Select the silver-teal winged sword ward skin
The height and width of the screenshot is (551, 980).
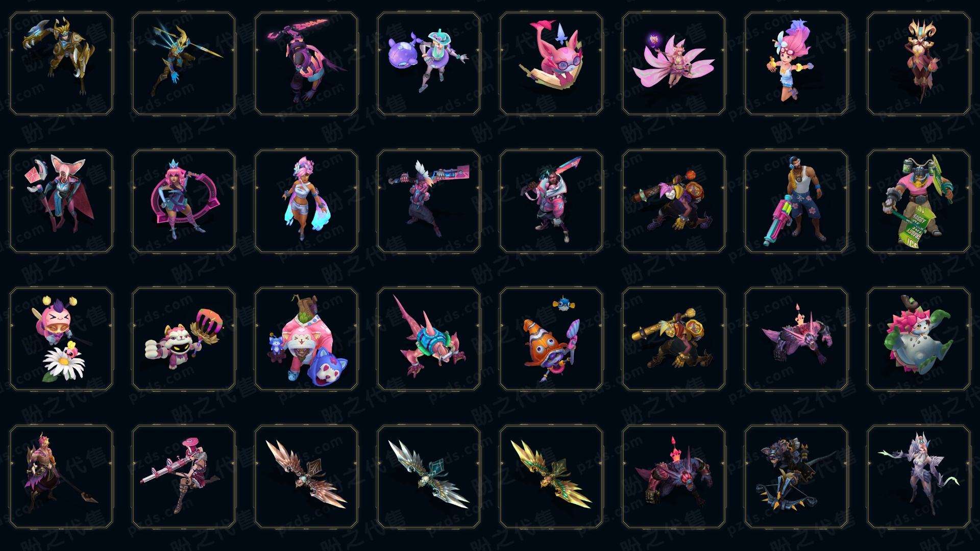click(x=429, y=477)
